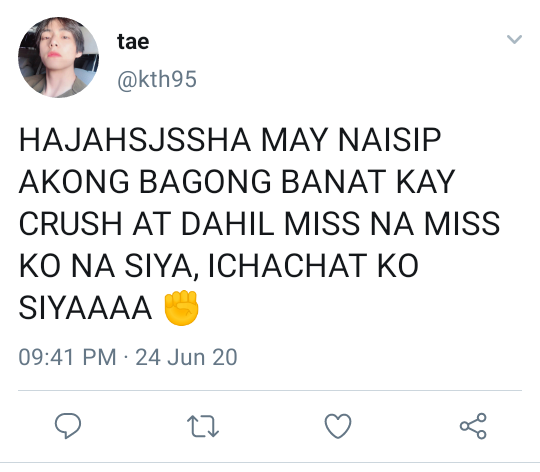Screen dimensions: 540x472
Task: Click the word AKONG in the tweet
Action: click(x=74, y=182)
